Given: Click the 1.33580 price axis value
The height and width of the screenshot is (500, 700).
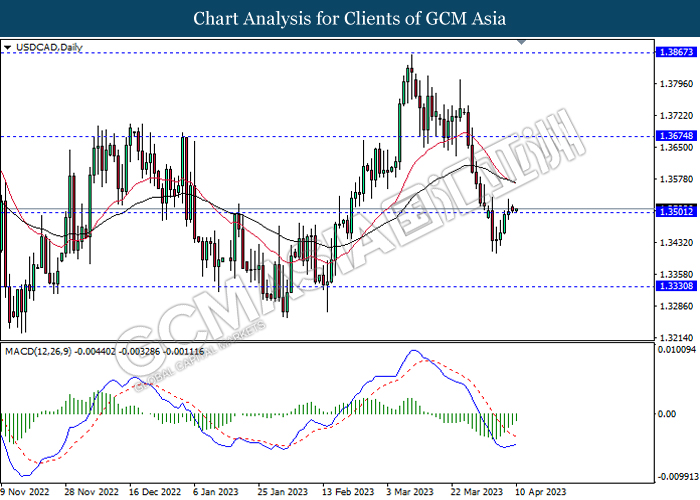Looking at the screenshot, I should click(x=676, y=274).
